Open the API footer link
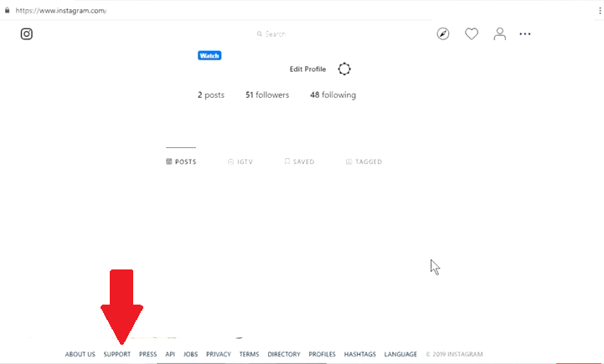Screen dimensions: 604x364 [170, 354]
